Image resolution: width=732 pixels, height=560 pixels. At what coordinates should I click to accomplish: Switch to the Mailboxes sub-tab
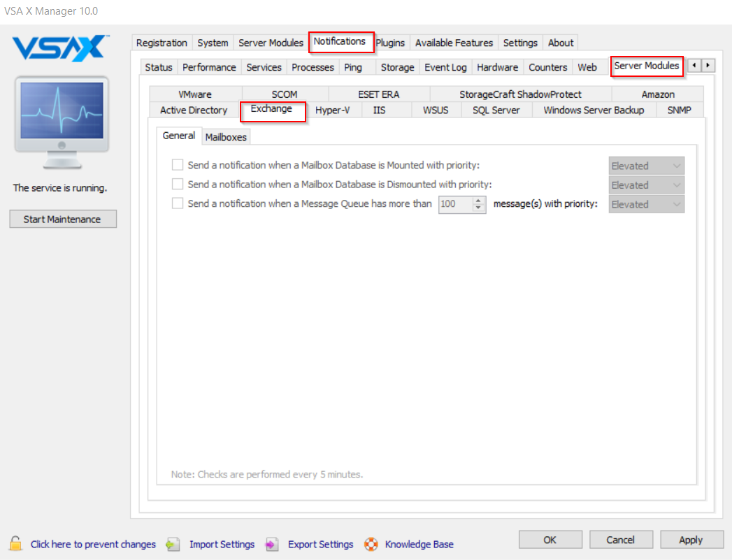pyautogui.click(x=226, y=137)
